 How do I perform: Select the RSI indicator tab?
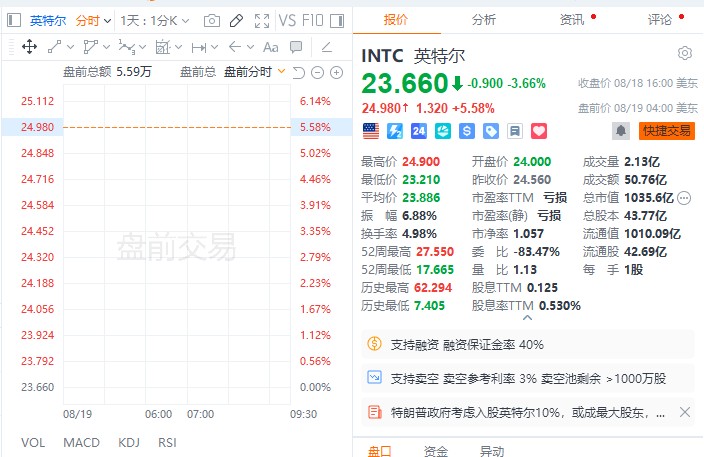click(x=167, y=443)
